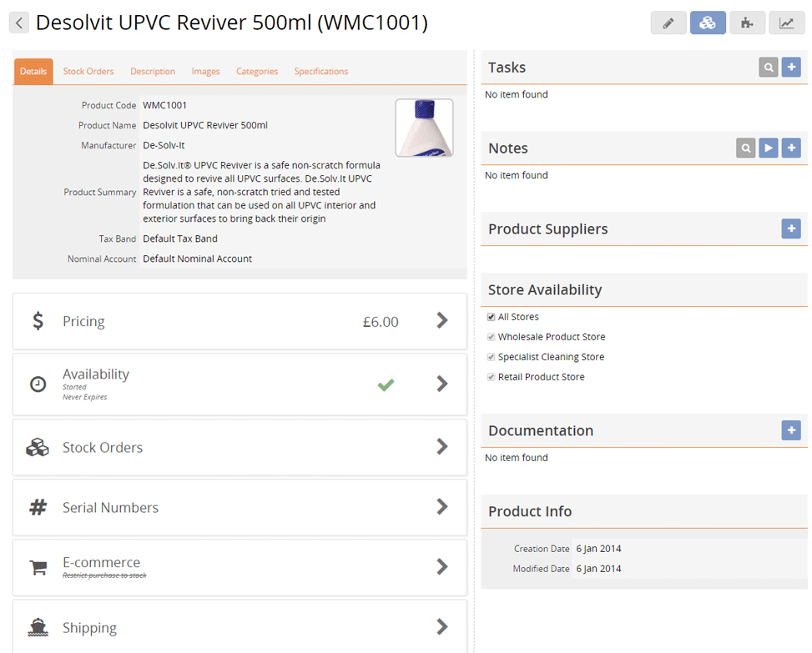Click the Tasks panel heading
The image size is (812, 653).
pyautogui.click(x=507, y=68)
